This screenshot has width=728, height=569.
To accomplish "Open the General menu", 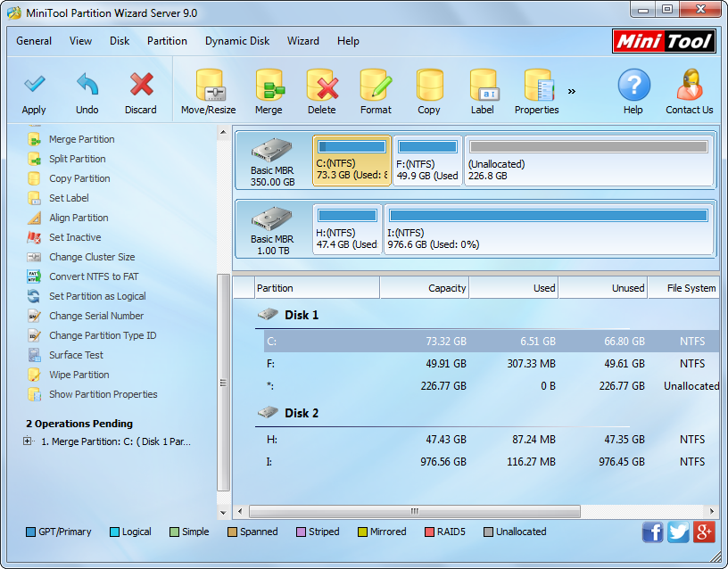I will coord(34,41).
